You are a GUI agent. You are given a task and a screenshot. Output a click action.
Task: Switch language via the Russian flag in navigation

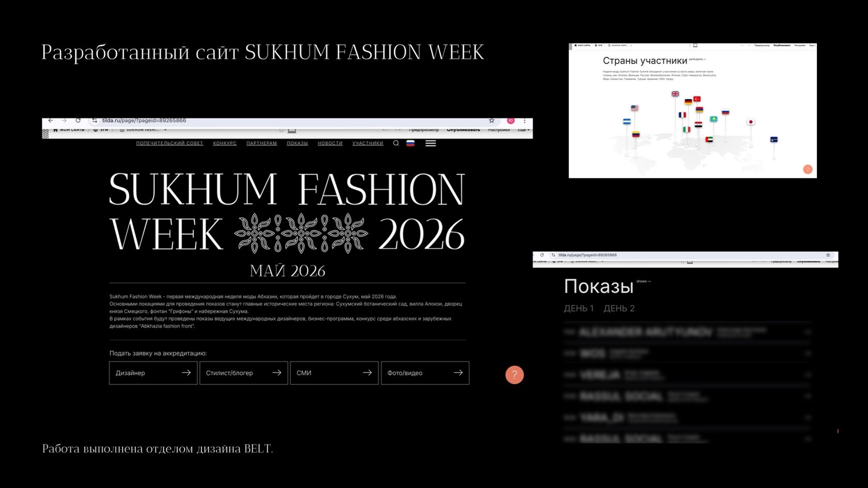coord(410,143)
